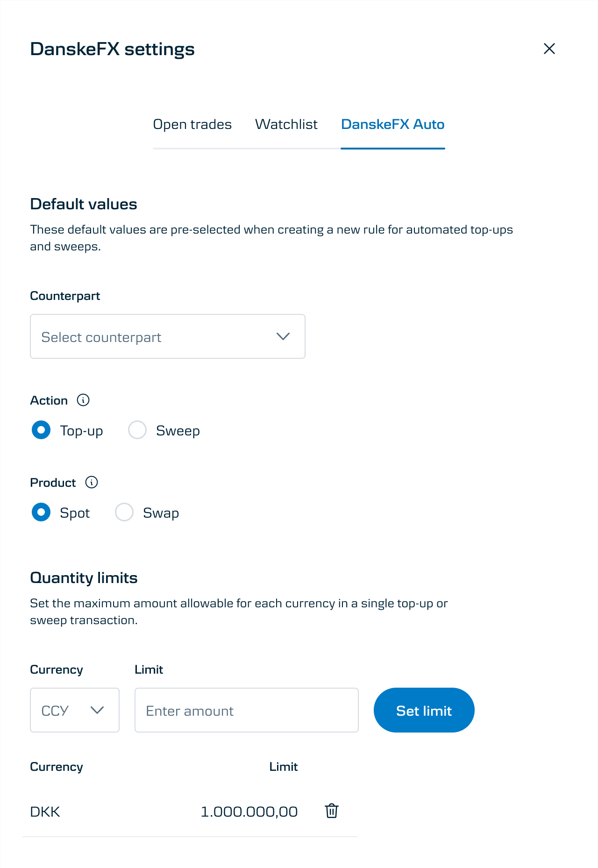This screenshot has width=598, height=868.
Task: Expand the counterpart chevron arrow
Action: (x=282, y=336)
